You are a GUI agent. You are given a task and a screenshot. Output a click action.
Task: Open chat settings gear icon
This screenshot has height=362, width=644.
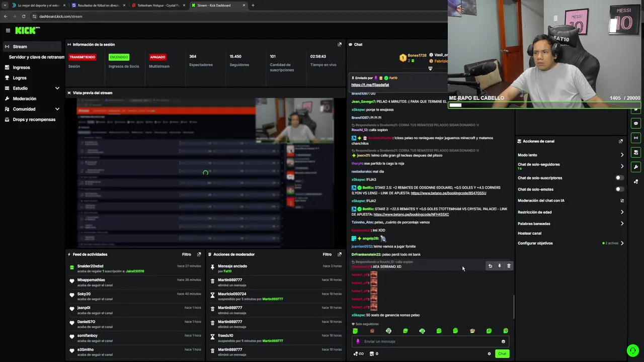point(489,354)
